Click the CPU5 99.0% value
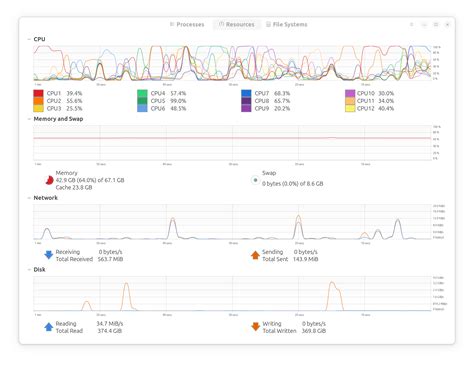The width and height of the screenshot is (474, 365). pyautogui.click(x=178, y=101)
